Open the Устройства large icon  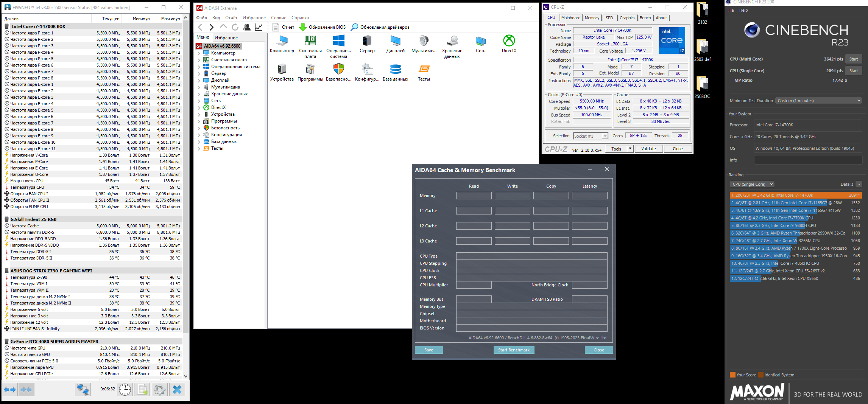click(x=282, y=72)
